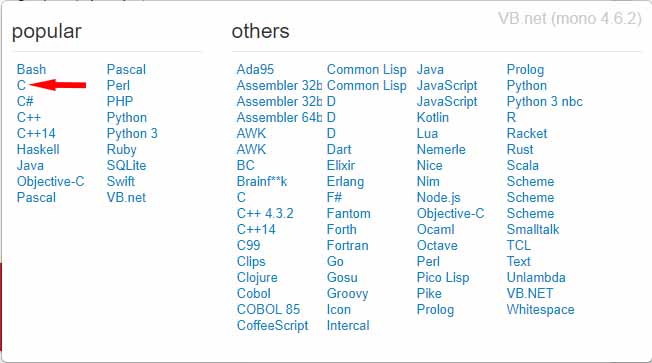This screenshot has width=652, height=363.
Task: Pick Intercal from others list
Action: pyautogui.click(x=348, y=326)
